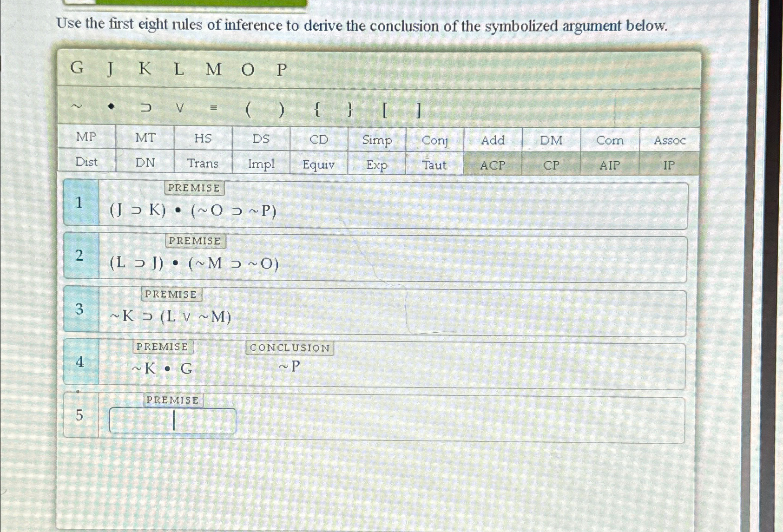
Task: Insert the letter O symbol
Action: (x=248, y=70)
